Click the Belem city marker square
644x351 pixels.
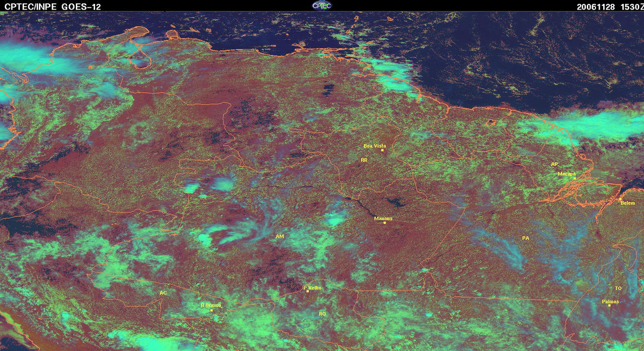tap(620, 199)
